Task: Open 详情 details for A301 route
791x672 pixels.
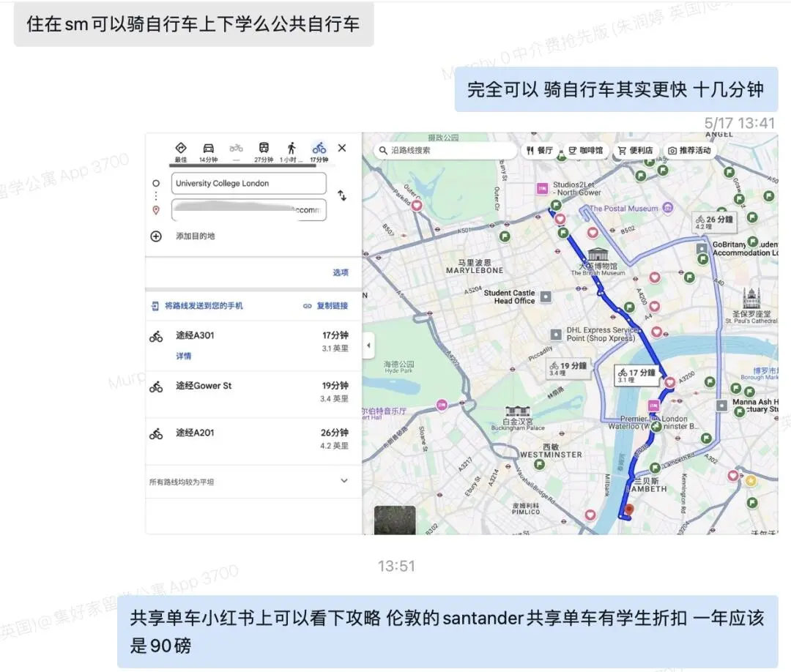Action: click(184, 356)
